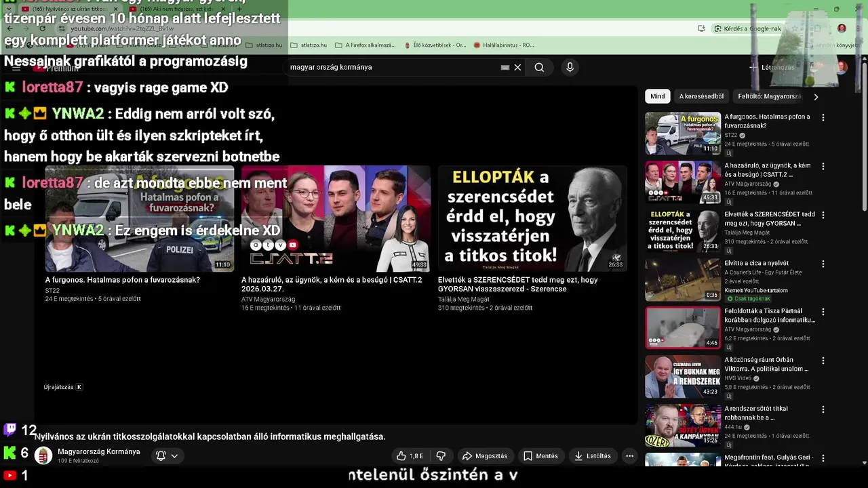Open sidebar title 'A közönség ráunt Orbán Viktorra'
Viewport: 868px width, 488px height.
tap(766, 365)
